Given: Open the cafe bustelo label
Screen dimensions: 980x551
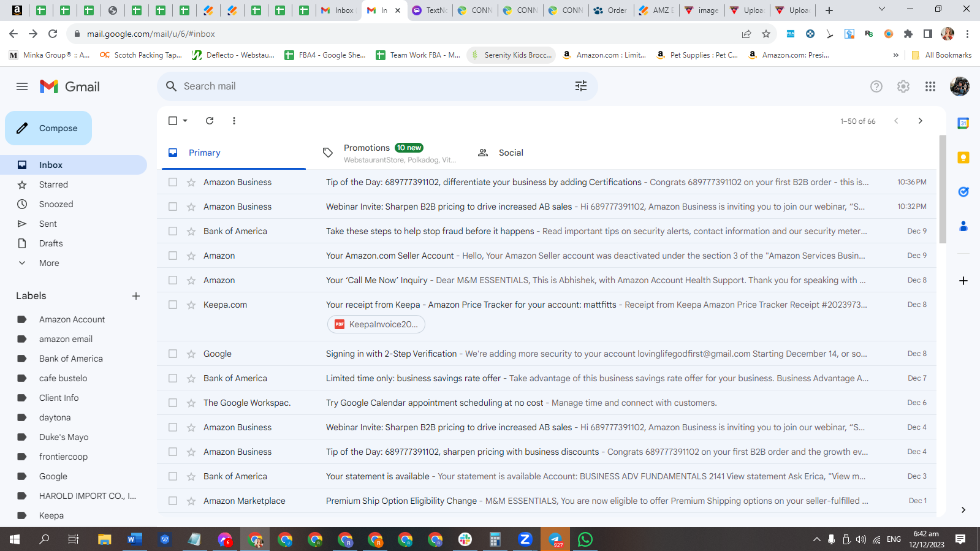Looking at the screenshot, I should point(63,378).
